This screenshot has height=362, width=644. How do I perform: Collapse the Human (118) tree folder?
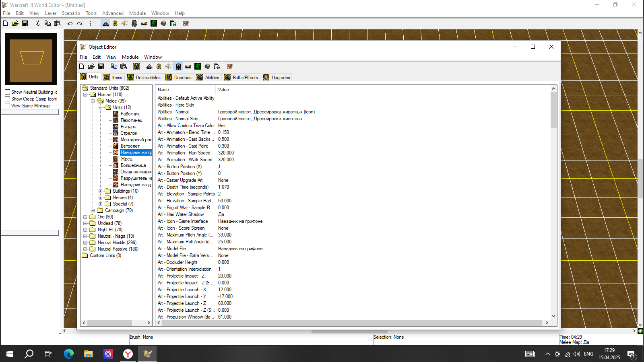(x=85, y=95)
